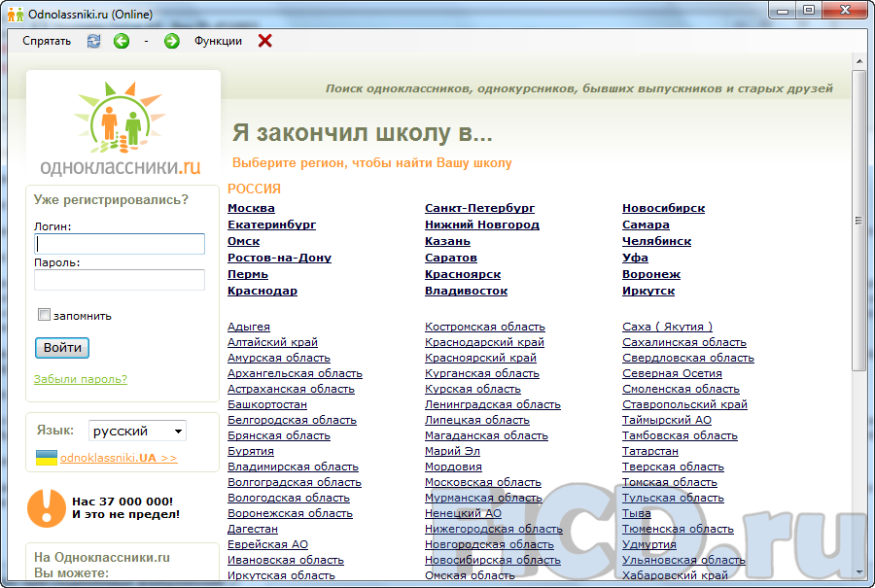875x588 pixels.
Task: Choose the Удмуртия link
Action: [649, 544]
